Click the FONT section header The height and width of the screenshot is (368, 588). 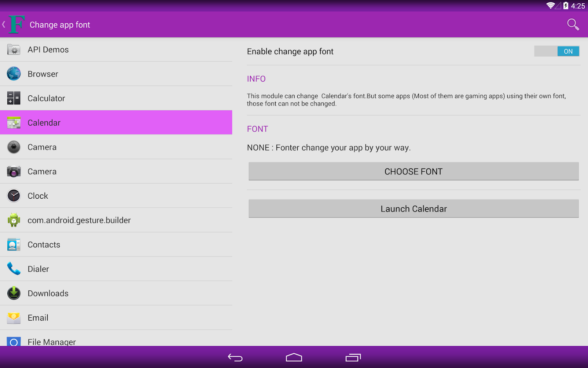tap(258, 129)
